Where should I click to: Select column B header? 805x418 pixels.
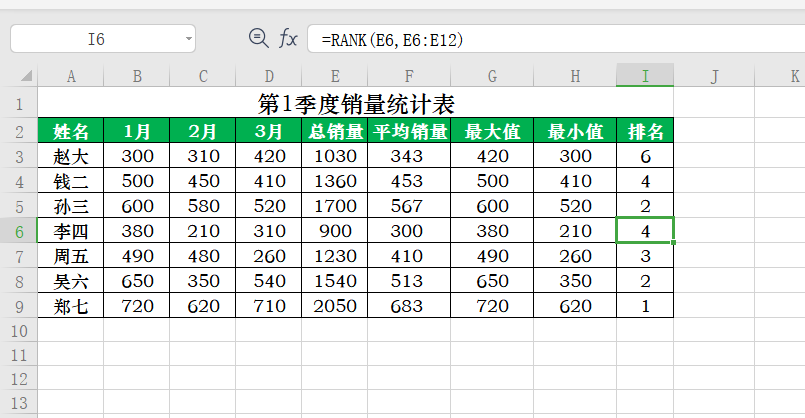137,77
